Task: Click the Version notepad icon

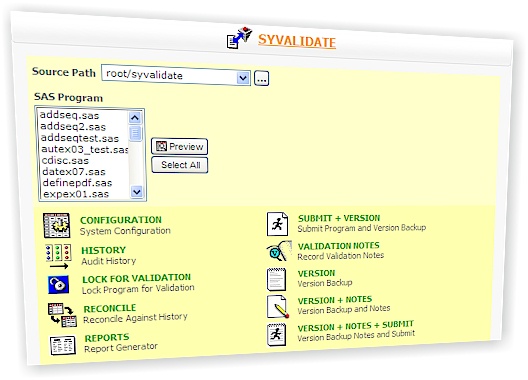Action: (276, 279)
